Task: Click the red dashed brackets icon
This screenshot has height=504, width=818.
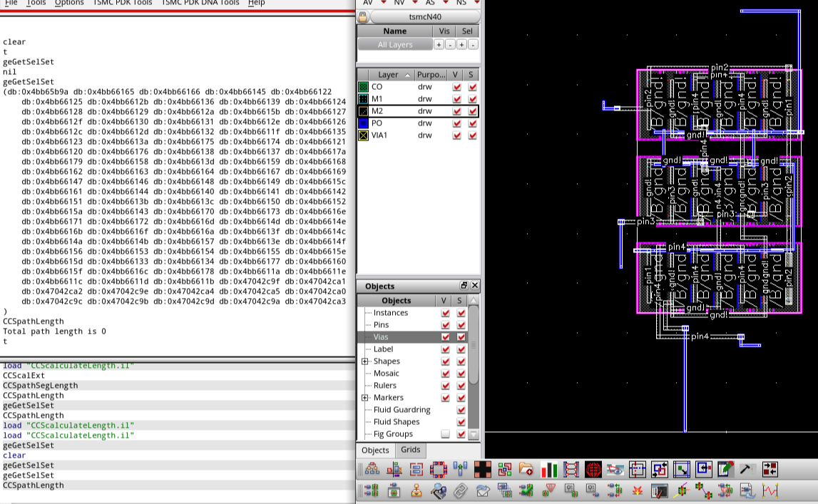Action: tap(416, 470)
